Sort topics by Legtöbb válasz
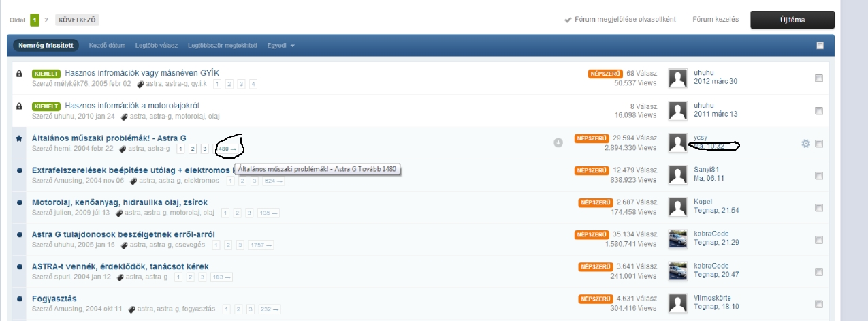The width and height of the screenshot is (868, 321). pyautogui.click(x=157, y=46)
